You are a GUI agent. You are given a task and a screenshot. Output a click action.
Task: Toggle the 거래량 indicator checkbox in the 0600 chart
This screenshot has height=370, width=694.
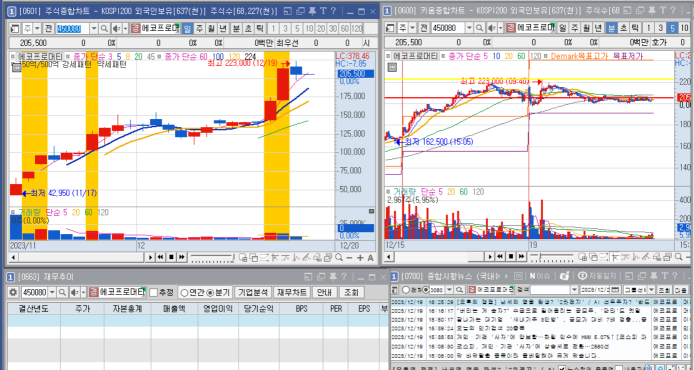tap(389, 192)
